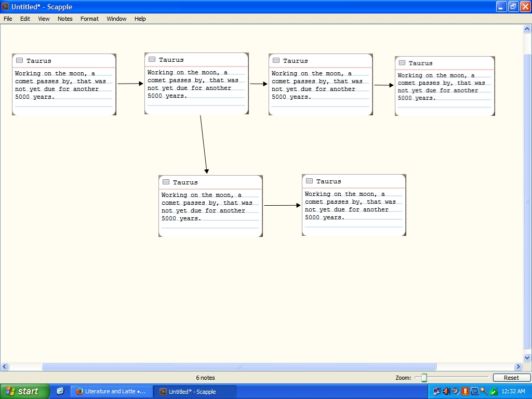Click the card icon on the last note of the lower branch
The width and height of the screenshot is (532, 399).
click(309, 181)
